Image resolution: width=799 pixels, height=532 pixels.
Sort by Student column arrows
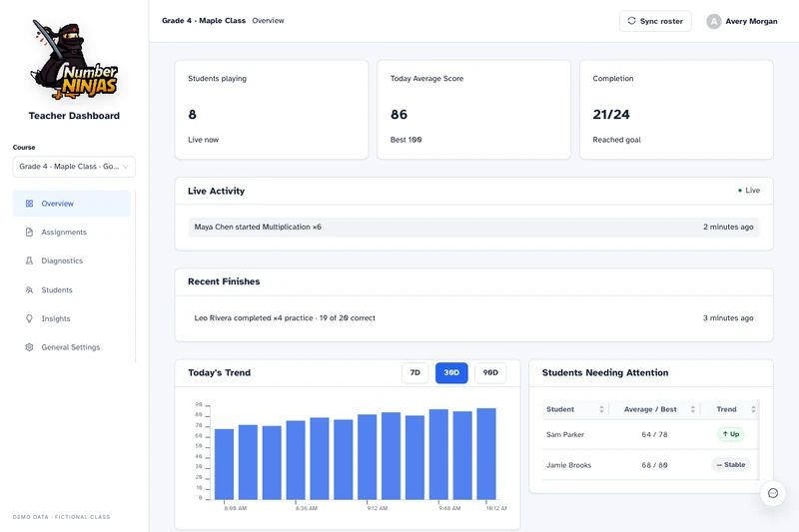coord(601,409)
